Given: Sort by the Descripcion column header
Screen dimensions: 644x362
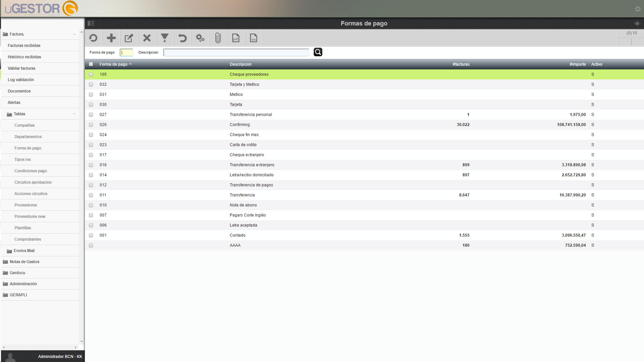Looking at the screenshot, I should click(x=240, y=64).
